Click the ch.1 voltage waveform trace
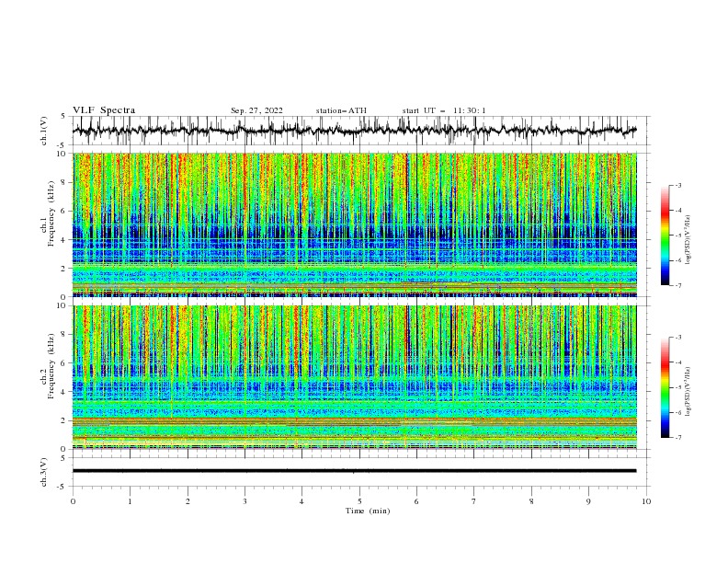Screen dimensions: 728x563 (354, 131)
